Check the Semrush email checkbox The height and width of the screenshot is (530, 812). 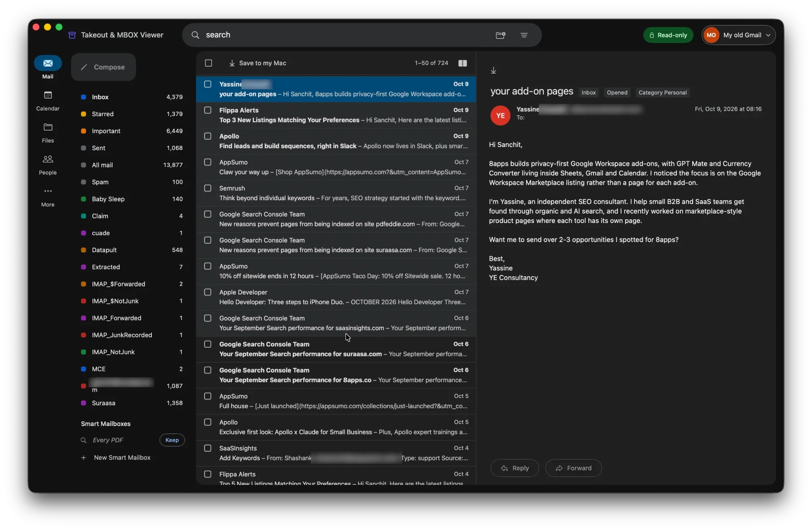pyautogui.click(x=208, y=188)
